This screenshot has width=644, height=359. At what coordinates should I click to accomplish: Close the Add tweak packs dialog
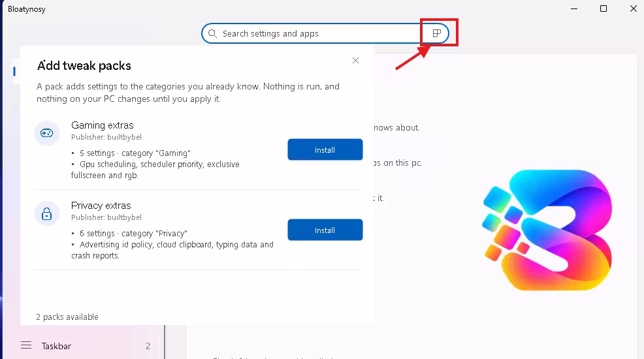[x=356, y=60]
